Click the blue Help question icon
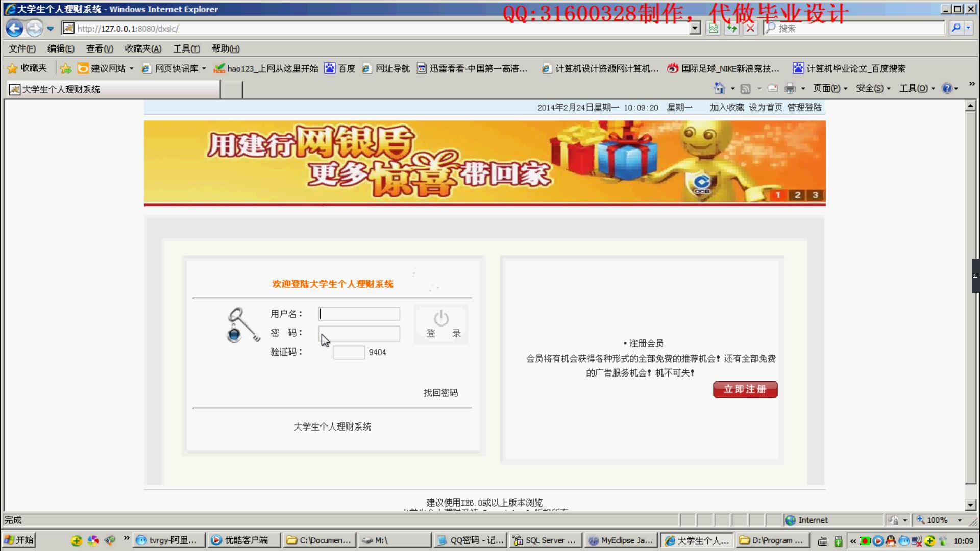 point(947,88)
